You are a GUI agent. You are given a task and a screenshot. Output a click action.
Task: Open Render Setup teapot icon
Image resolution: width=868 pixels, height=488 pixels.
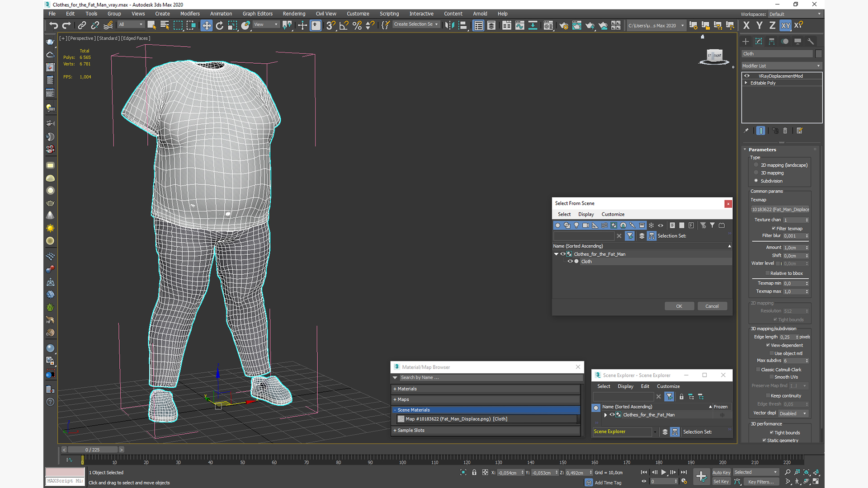(x=564, y=25)
